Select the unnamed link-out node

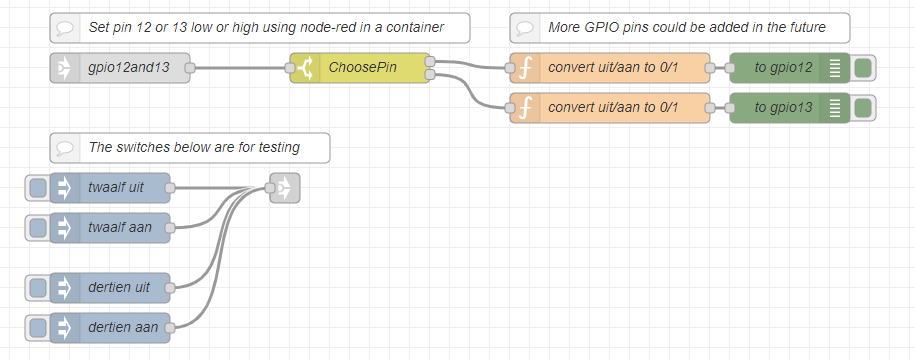click(x=285, y=188)
